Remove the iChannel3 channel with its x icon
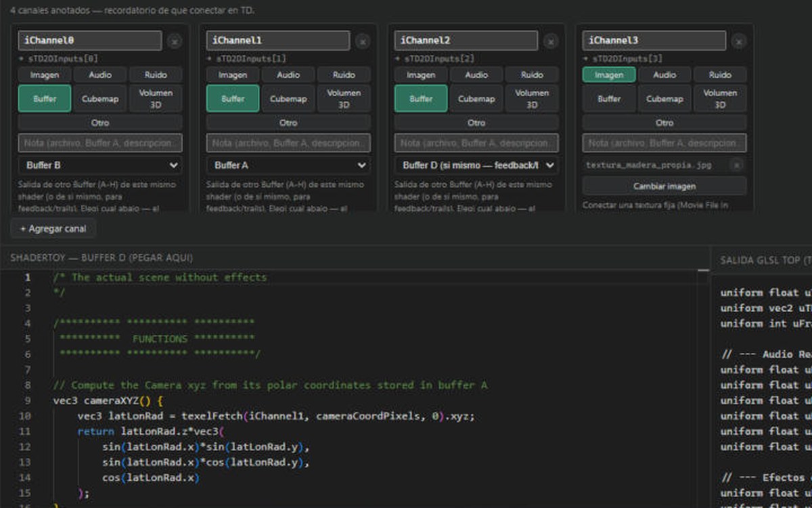812x508 pixels. pos(738,41)
